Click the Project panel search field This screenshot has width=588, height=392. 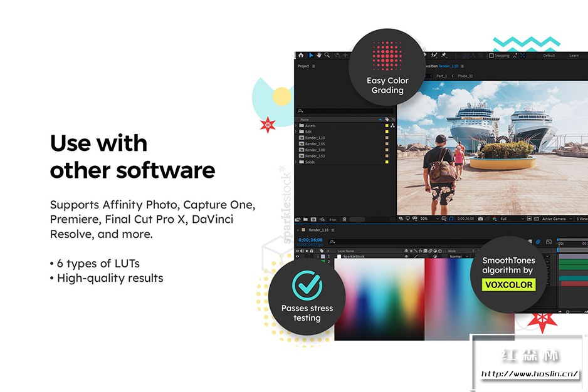point(345,111)
